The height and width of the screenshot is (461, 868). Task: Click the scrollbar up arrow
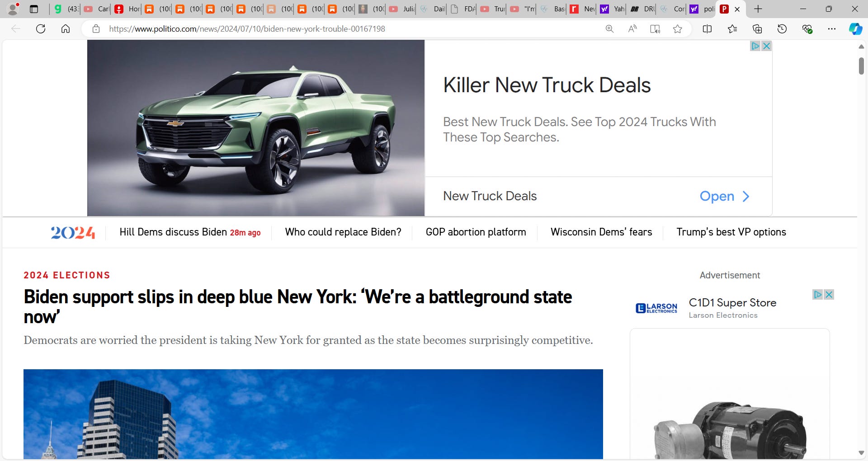[x=861, y=47]
